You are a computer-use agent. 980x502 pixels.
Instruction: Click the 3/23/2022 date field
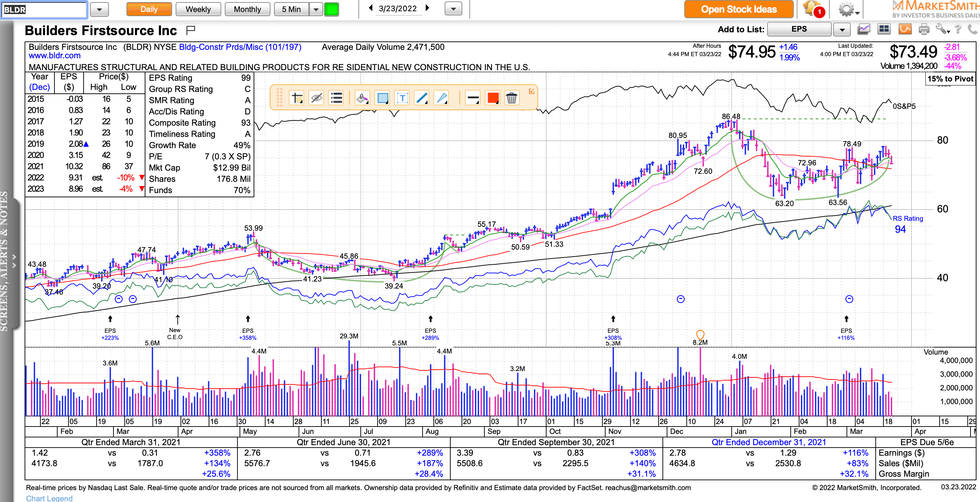pyautogui.click(x=398, y=8)
